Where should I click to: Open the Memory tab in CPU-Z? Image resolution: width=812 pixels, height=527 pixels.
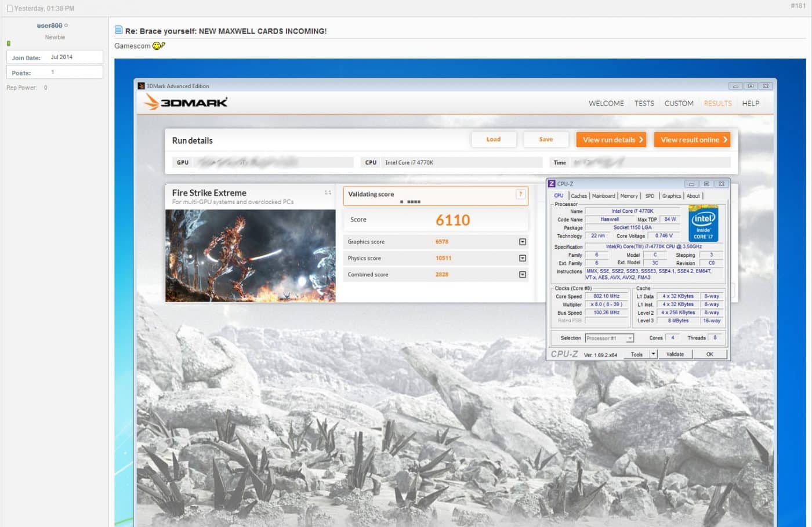(629, 196)
